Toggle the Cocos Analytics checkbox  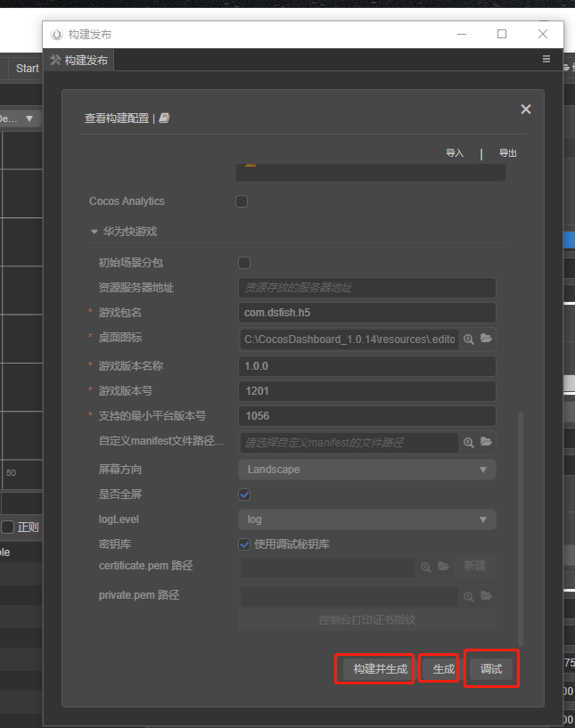242,201
